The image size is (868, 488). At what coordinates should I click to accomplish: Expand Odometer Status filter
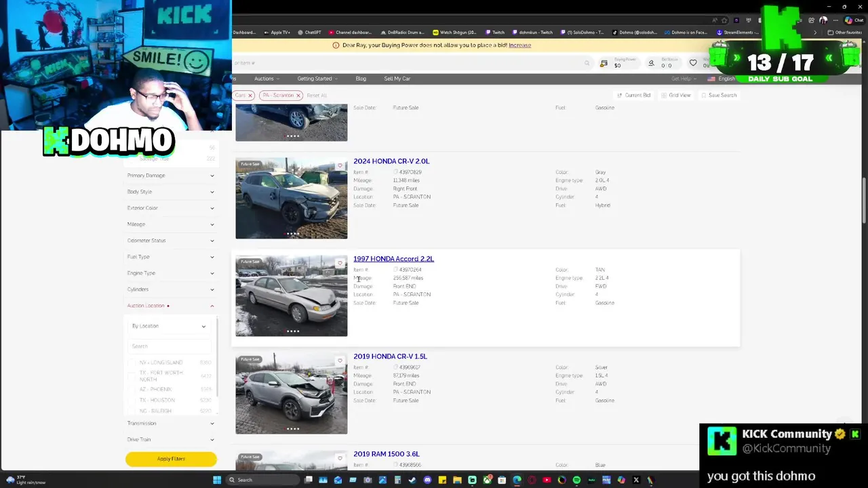170,241
